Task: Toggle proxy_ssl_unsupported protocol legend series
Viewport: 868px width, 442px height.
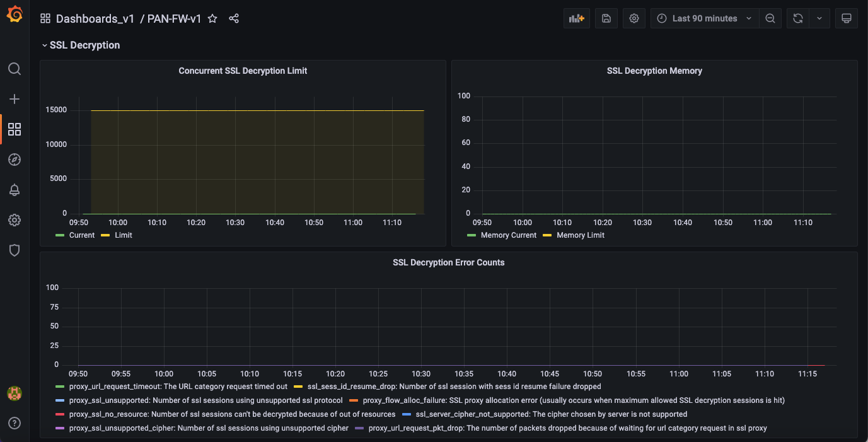Action: click(206, 400)
